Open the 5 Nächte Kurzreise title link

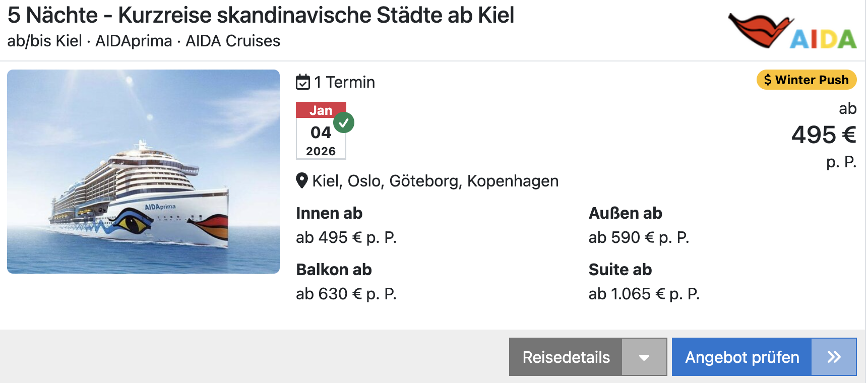[x=261, y=15]
